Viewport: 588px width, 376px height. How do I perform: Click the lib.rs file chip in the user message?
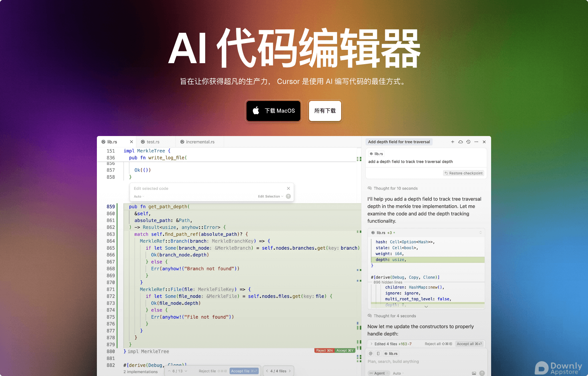coord(376,154)
